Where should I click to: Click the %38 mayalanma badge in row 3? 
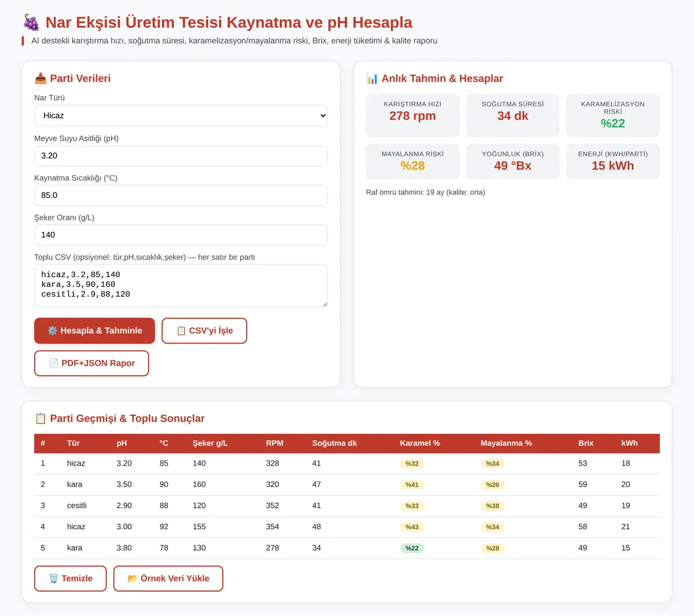point(493,506)
